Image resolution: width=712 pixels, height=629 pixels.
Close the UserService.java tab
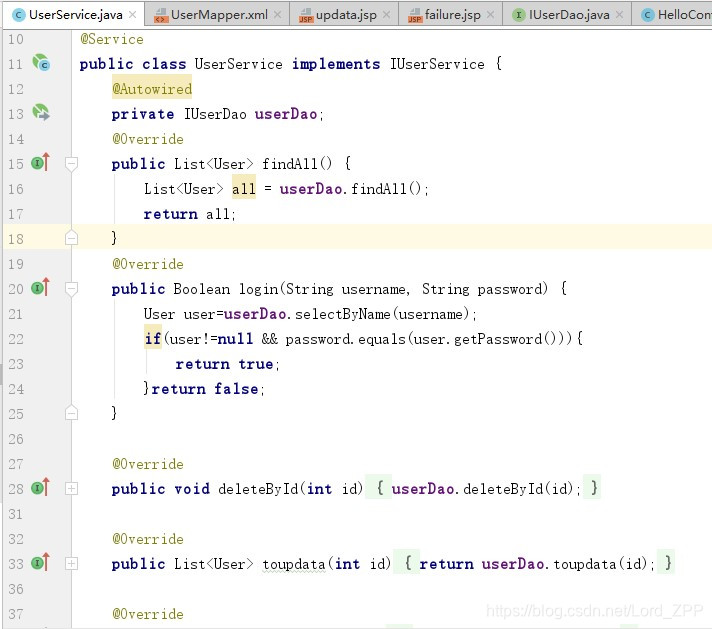coord(133,15)
